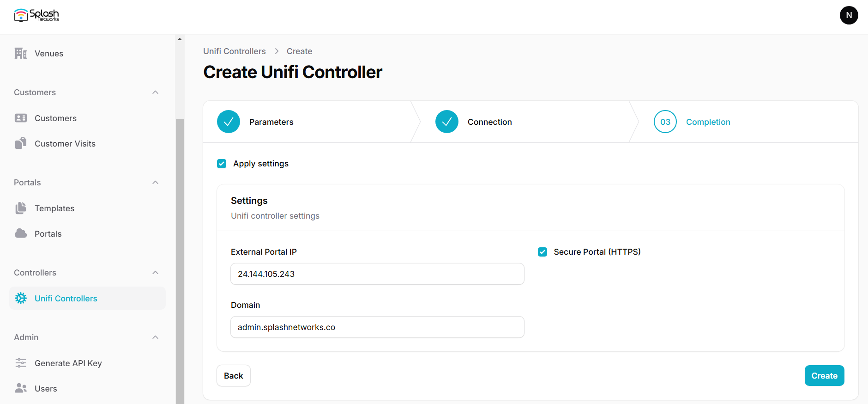
Task: Click the Generate API Key sliders icon
Action: pos(21,363)
